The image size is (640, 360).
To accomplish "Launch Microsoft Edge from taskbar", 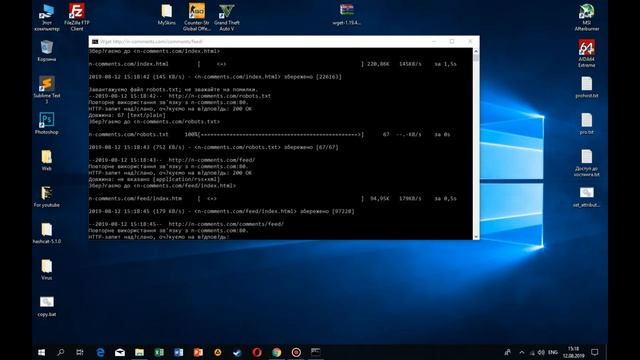I will (x=100, y=352).
